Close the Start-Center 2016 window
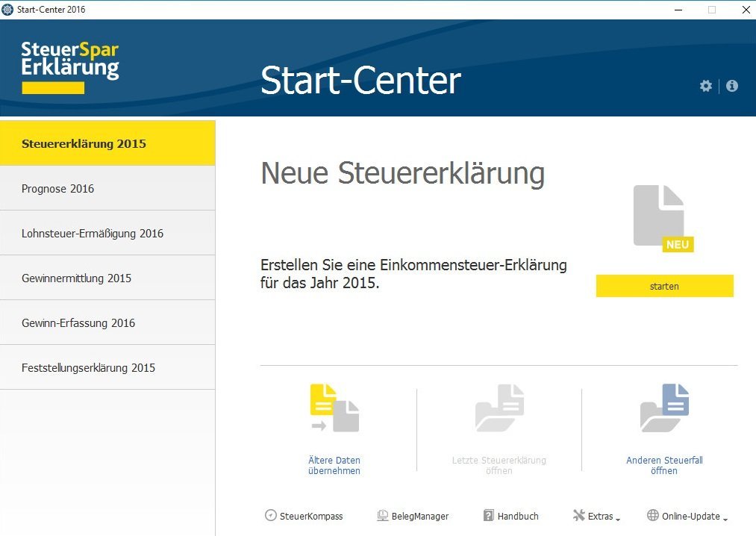 click(x=746, y=10)
